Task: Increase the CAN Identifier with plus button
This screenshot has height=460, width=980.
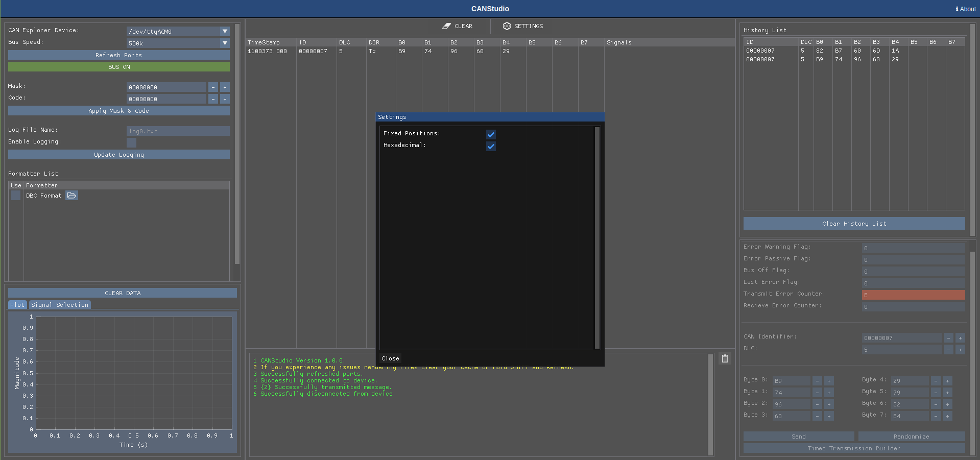Action: pos(960,338)
